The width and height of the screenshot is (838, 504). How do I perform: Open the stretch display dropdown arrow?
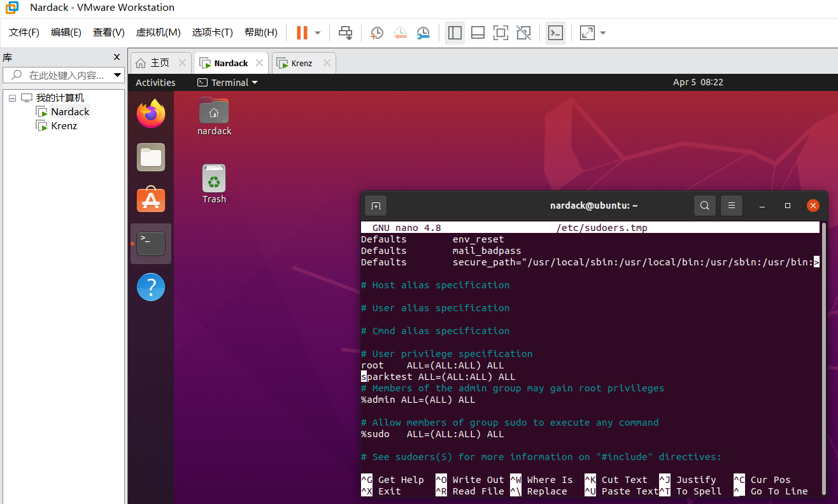pyautogui.click(x=603, y=32)
